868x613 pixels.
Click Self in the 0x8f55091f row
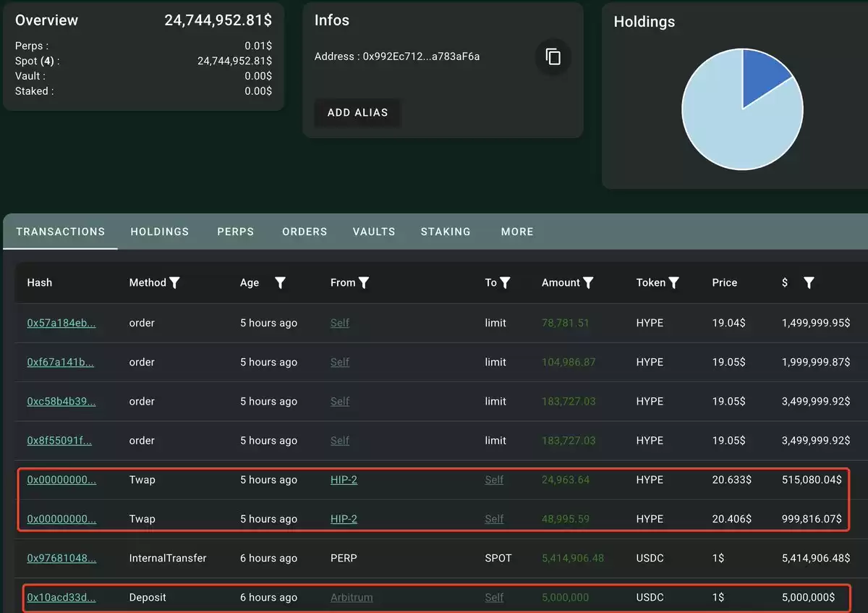pos(340,440)
